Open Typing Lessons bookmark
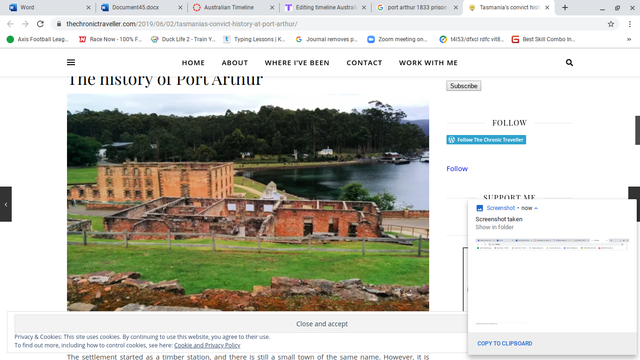 (254, 39)
